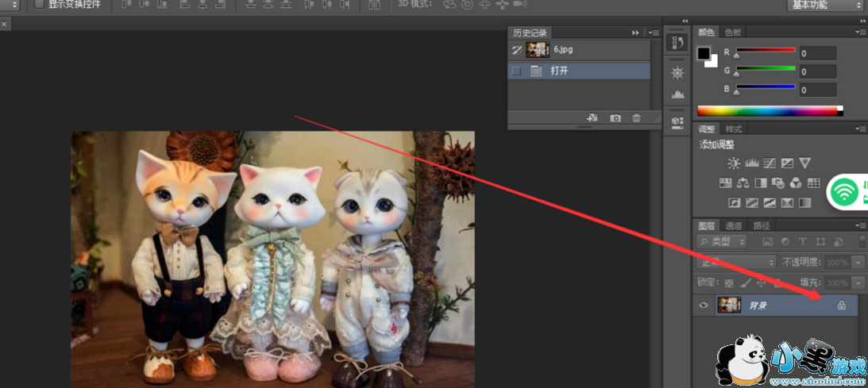Screen dimensions: 868x388
Task: Expand the 不透明度 opacity dropdown arrow
Action: click(x=858, y=262)
